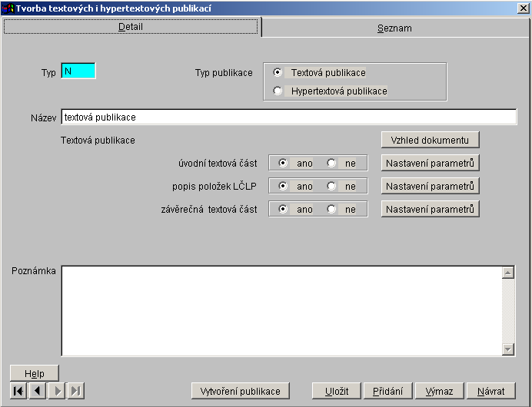The height and width of the screenshot is (407, 532).
Task: Close the publication window
Action: click(523, 8)
